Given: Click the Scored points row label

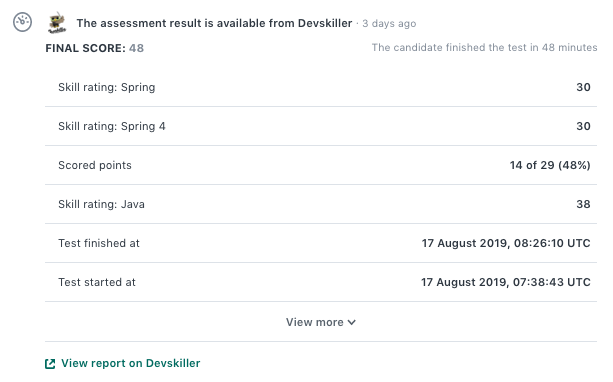Looking at the screenshot, I should 95,165.
